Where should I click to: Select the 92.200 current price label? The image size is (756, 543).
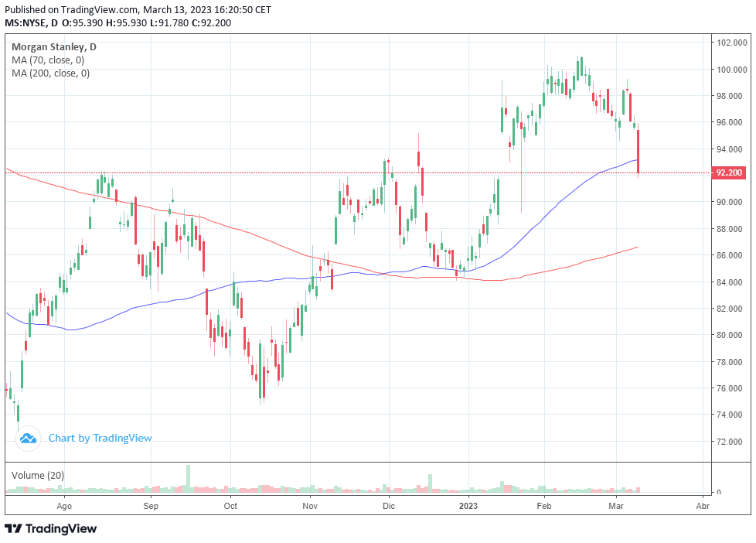[728, 172]
